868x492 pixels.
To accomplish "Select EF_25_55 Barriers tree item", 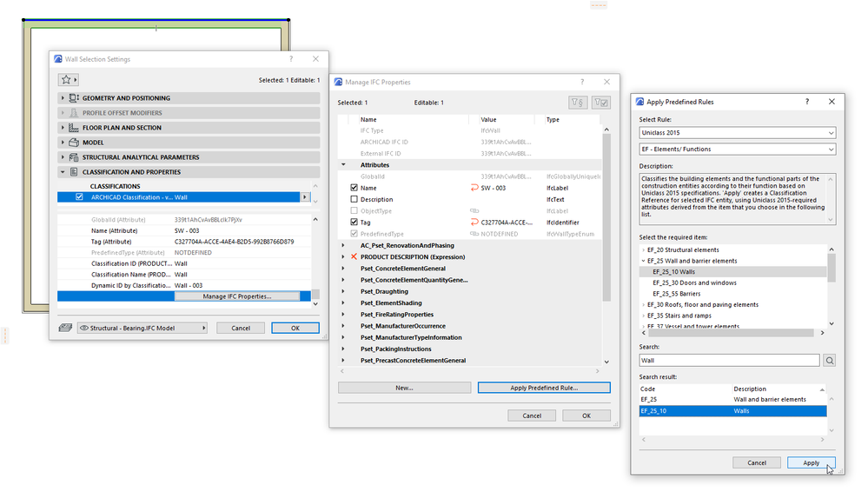I will (677, 294).
